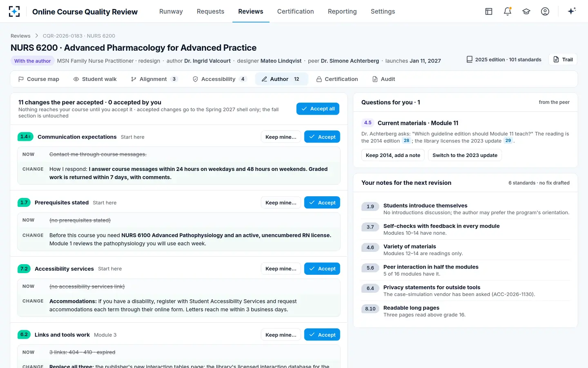
Task: Open note 1.9 Students introduce themselves
Action: [465, 209]
